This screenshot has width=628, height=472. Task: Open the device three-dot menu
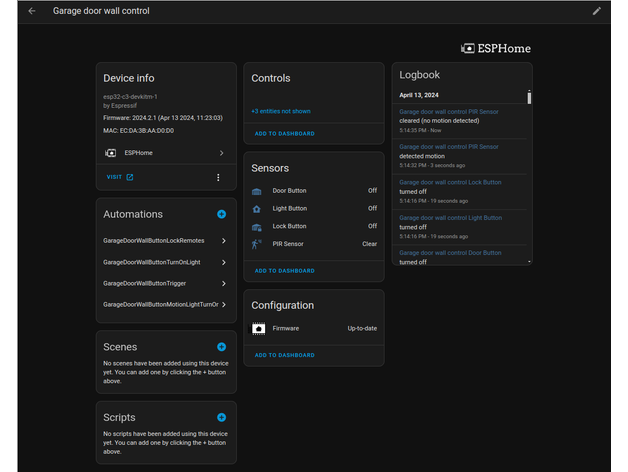pyautogui.click(x=218, y=177)
